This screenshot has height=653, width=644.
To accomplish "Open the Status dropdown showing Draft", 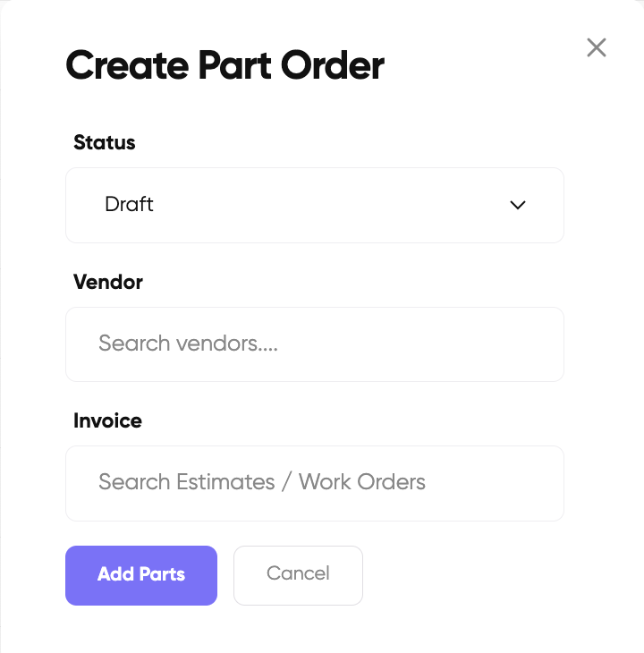I will pos(315,206).
